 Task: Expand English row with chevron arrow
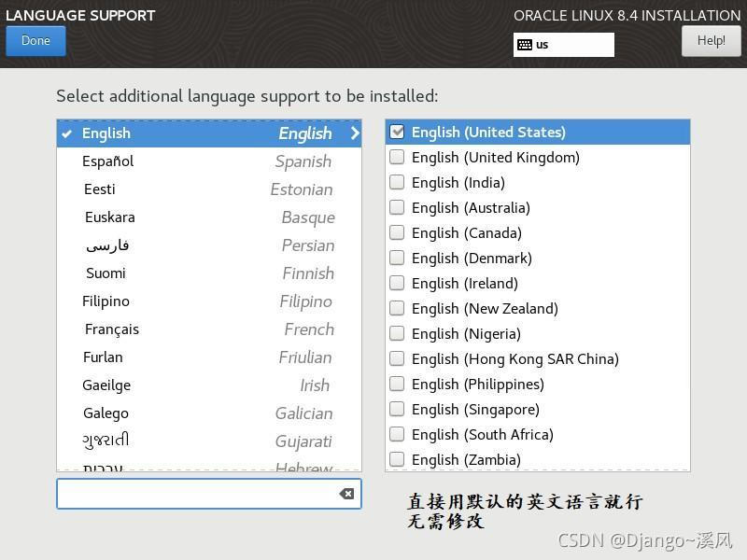pyautogui.click(x=355, y=133)
